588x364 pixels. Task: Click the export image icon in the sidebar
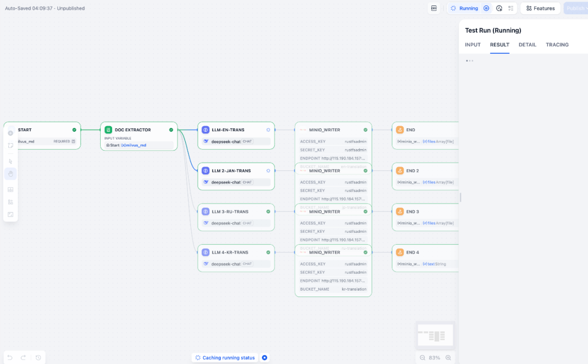click(10, 189)
